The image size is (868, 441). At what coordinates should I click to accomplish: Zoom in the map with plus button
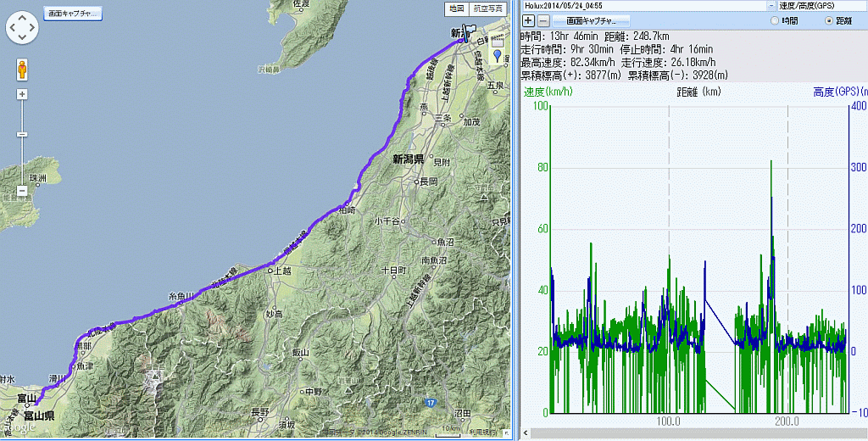[x=22, y=94]
